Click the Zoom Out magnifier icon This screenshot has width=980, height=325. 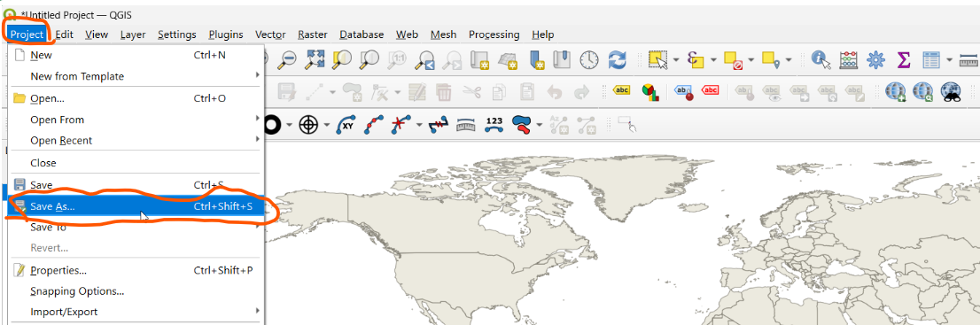287,59
